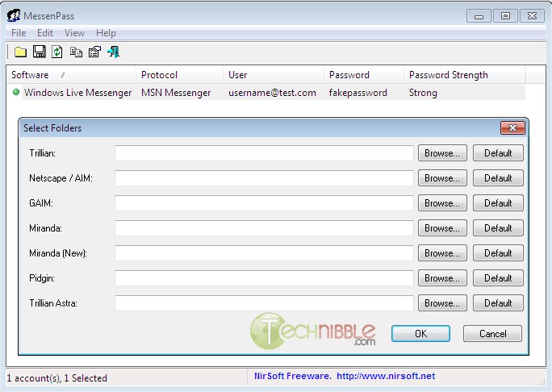Viewport: 552px width, 392px height.
Task: Open Properties using the toolbar icon
Action: tap(94, 52)
